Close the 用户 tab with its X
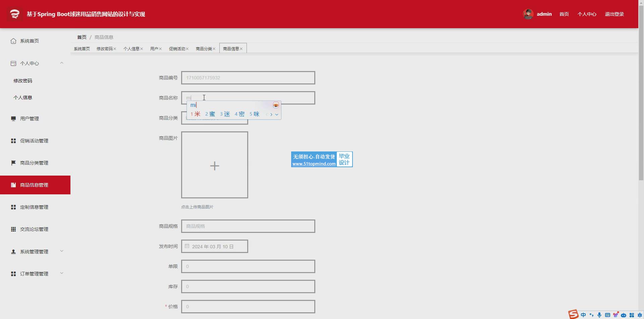This screenshot has width=644, height=319. click(x=160, y=49)
